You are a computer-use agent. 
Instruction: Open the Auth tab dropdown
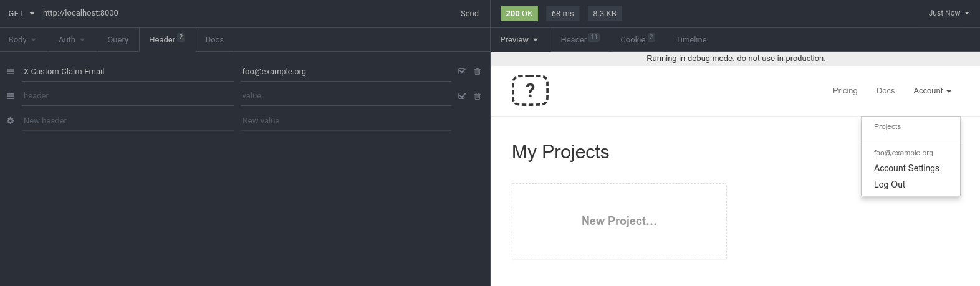point(72,40)
